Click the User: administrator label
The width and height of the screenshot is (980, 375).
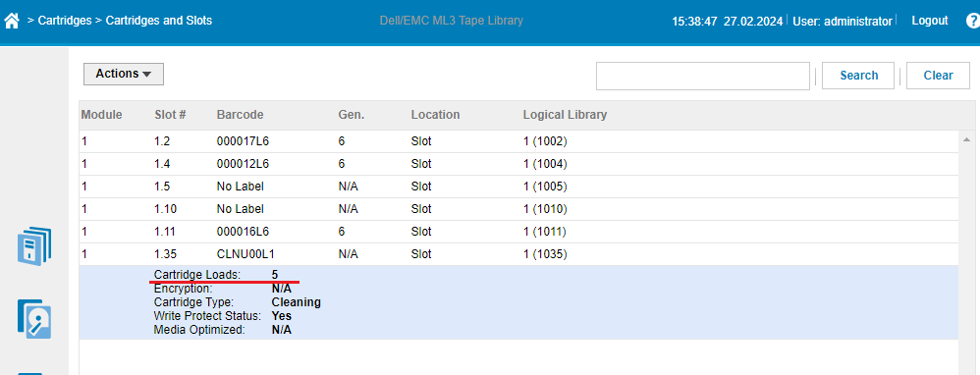(x=843, y=22)
